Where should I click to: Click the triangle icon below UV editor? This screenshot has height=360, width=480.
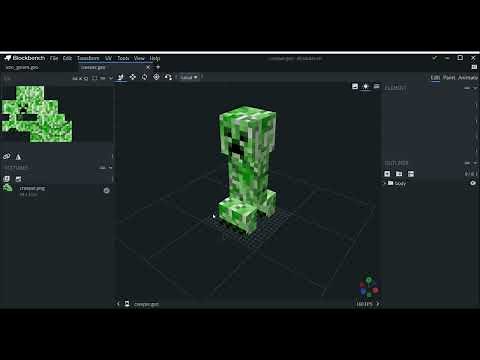[18, 157]
